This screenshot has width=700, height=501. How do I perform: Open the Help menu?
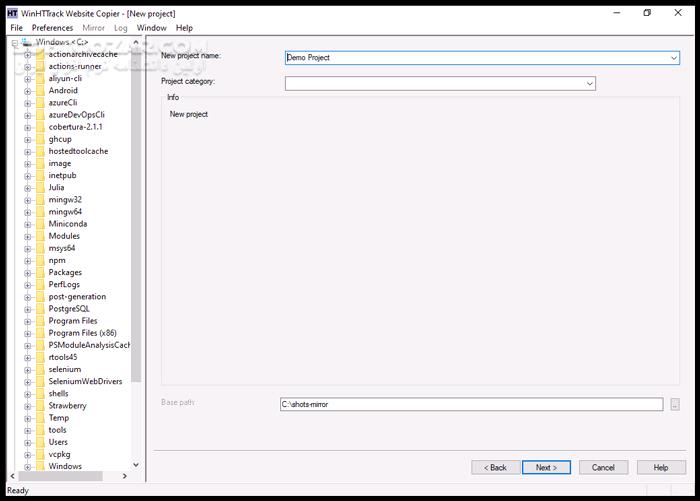(184, 28)
